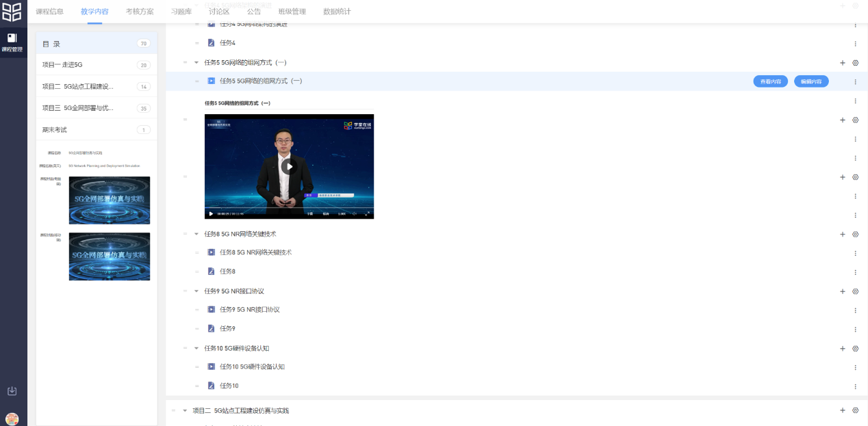Collapse the 任务5 5G网络的组网方式 section
This screenshot has height=426, width=868.
pyautogui.click(x=197, y=63)
